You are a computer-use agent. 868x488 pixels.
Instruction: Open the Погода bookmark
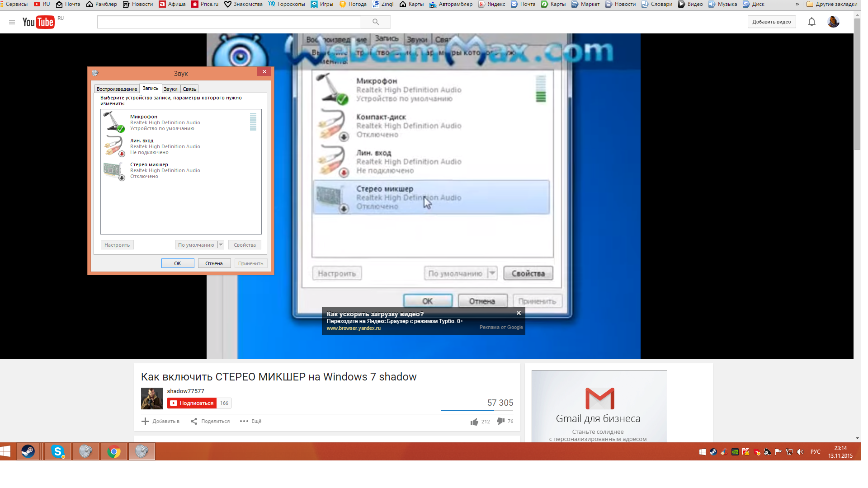[x=353, y=4]
